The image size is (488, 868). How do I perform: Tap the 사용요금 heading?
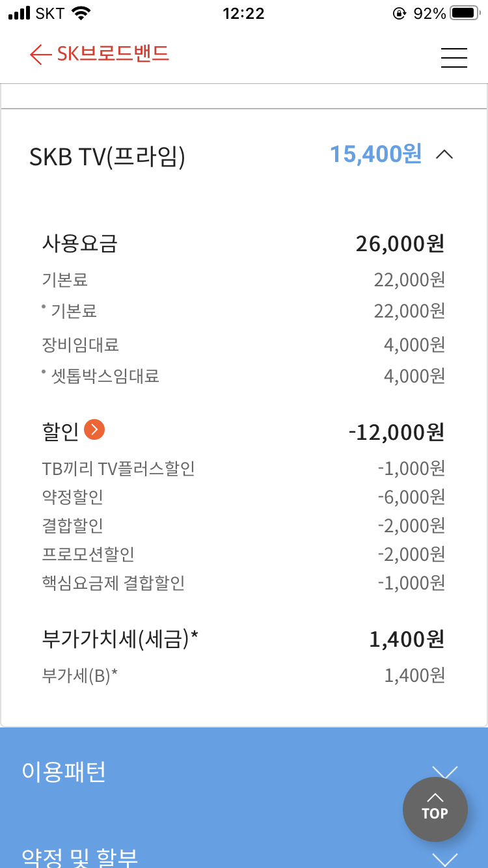click(79, 244)
